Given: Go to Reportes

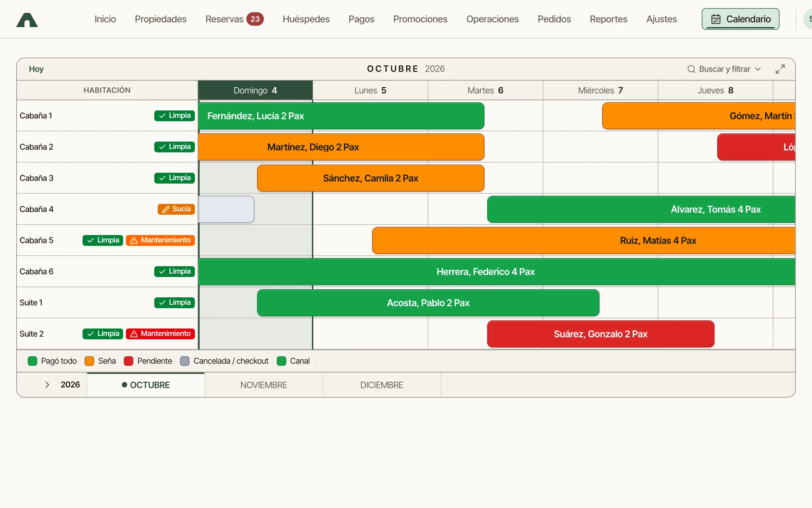Looking at the screenshot, I should [608, 19].
